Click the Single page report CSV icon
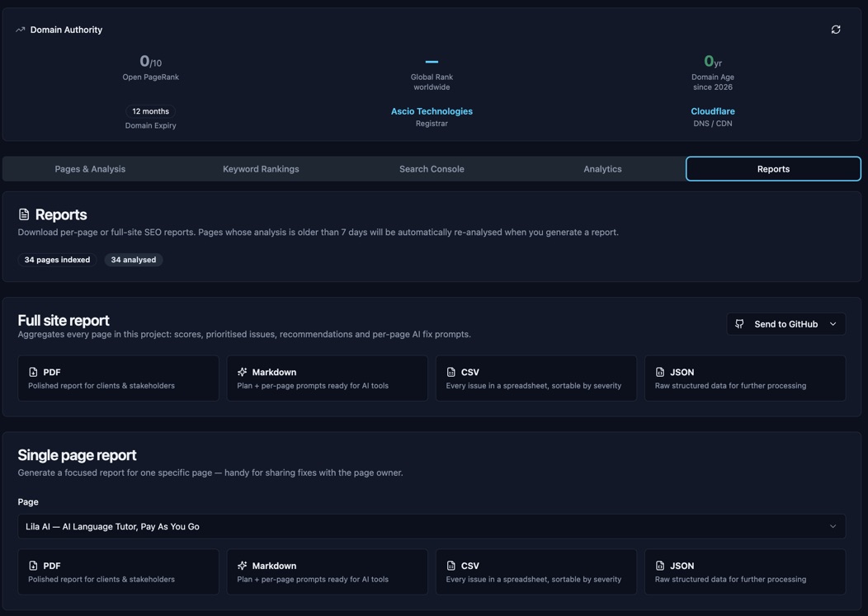Image resolution: width=868 pixels, height=616 pixels. [451, 566]
